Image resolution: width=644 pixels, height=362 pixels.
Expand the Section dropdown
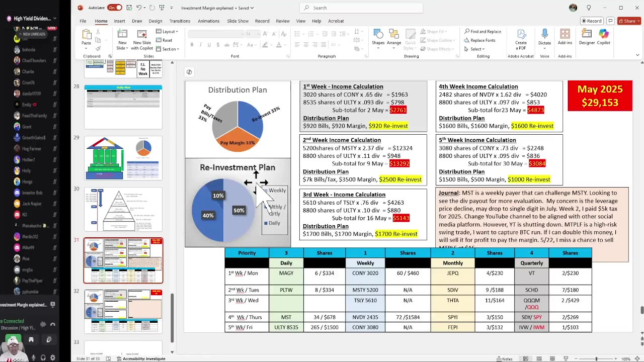[x=167, y=49]
